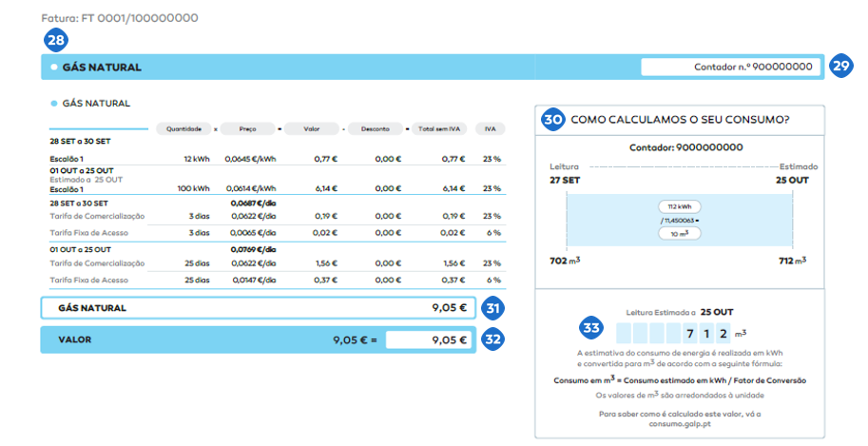Click the 702 m³ reading value
The image size is (868, 446).
coord(565,261)
